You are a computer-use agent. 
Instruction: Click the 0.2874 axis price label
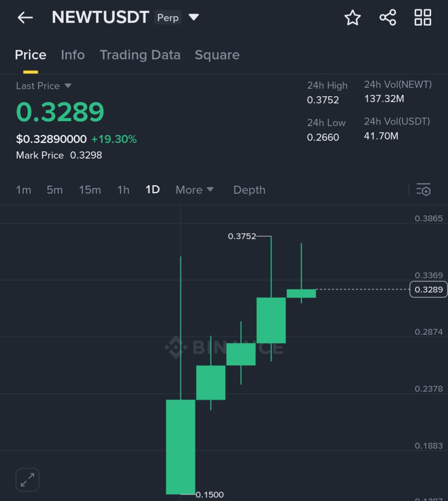pos(428,332)
